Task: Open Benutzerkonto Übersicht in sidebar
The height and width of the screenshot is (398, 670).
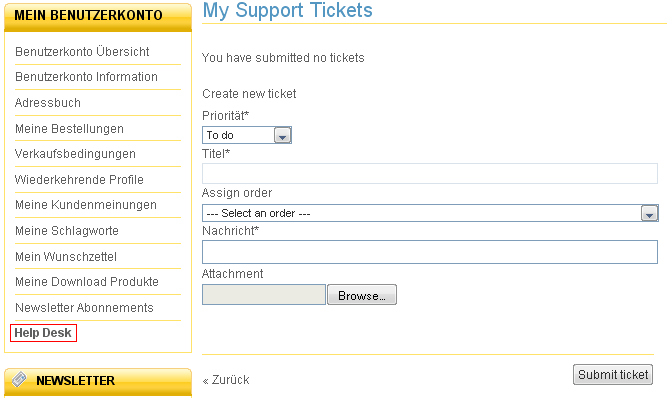Action: click(82, 52)
